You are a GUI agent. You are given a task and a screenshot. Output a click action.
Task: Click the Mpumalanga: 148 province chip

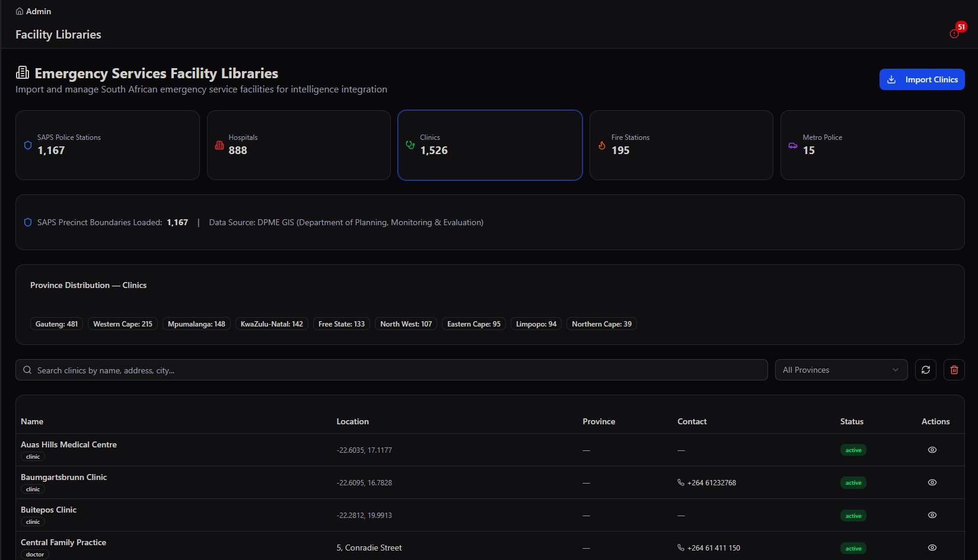(196, 324)
